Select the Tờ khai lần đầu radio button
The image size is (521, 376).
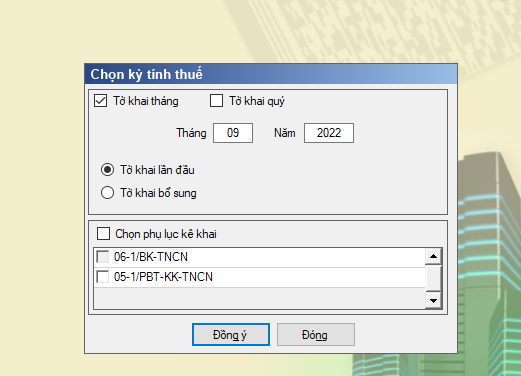tap(107, 170)
